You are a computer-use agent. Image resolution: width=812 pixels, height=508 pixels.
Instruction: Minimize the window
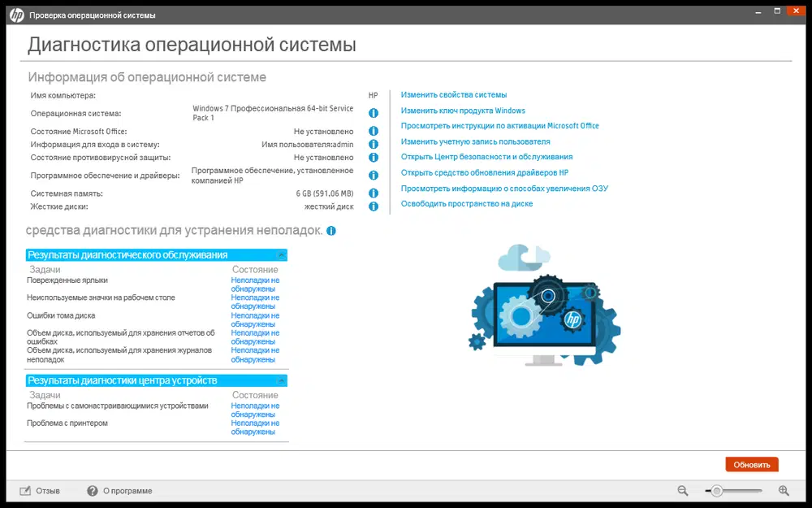tap(758, 11)
